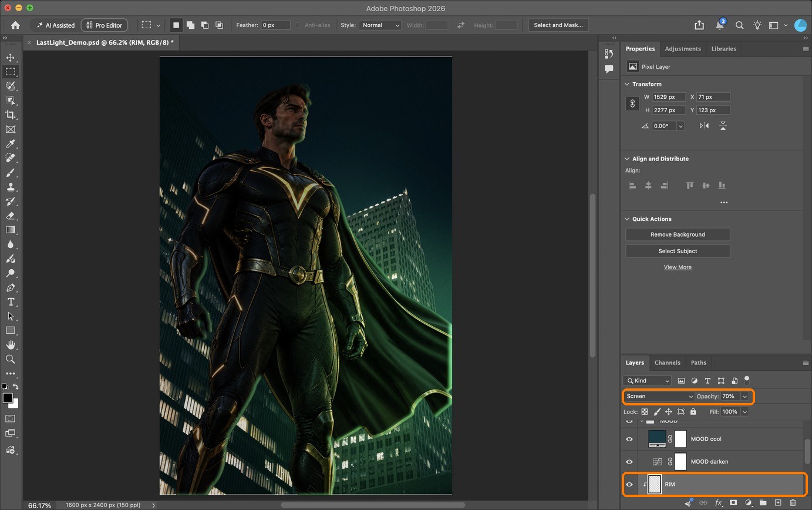
Task: Select the Horizontal Type tool
Action: [x=11, y=302]
